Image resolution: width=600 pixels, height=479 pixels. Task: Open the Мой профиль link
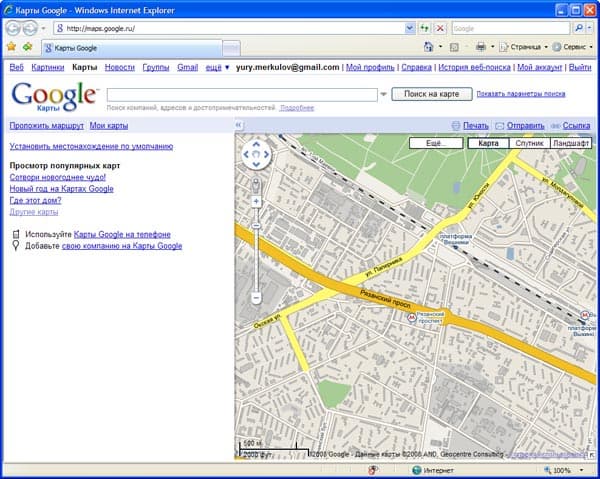(x=370, y=67)
